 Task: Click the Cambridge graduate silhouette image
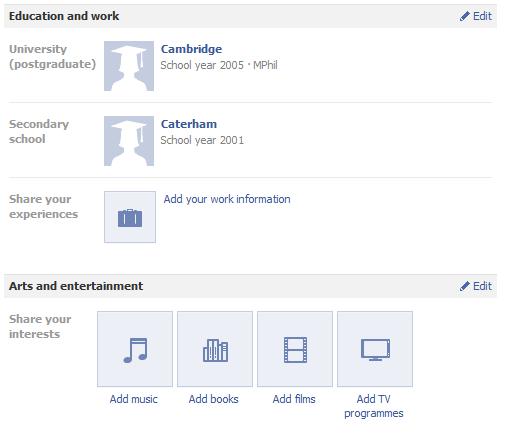129,66
